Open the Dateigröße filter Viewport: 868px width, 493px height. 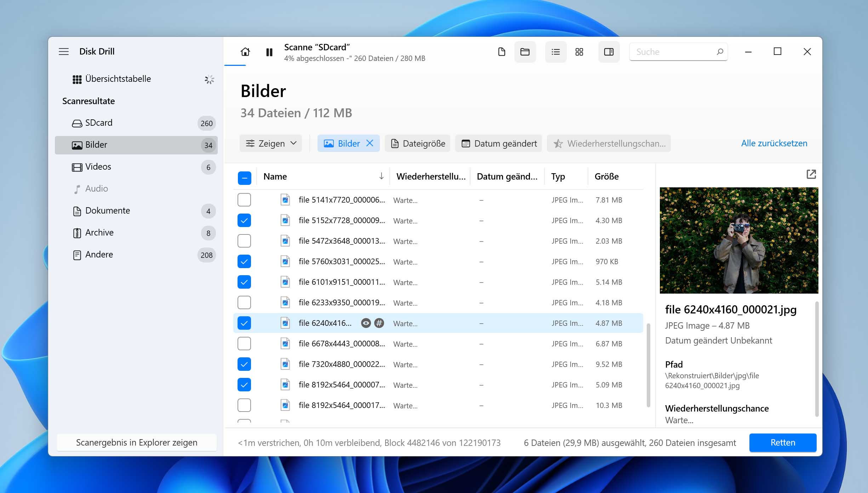point(418,143)
